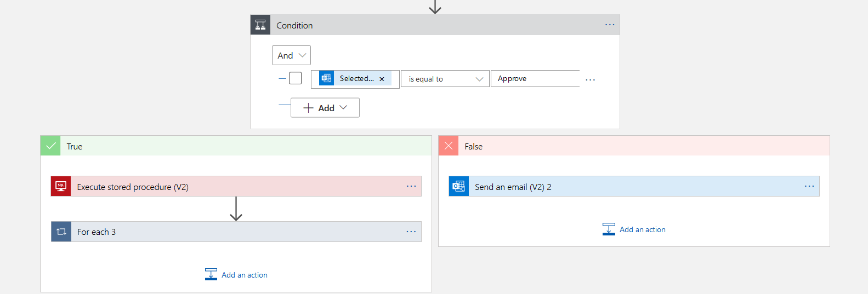Screen dimensions: 868x294
Task: Click the SQL Execute stored procedure icon
Action: click(x=61, y=187)
